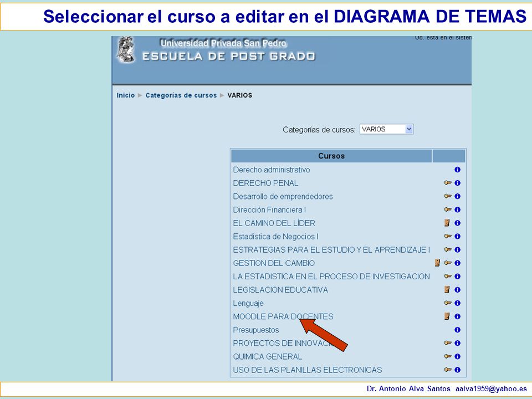532x399 pixels.
Task: Click key icon for GESTION DEL CAMBIO
Action: coord(448,263)
